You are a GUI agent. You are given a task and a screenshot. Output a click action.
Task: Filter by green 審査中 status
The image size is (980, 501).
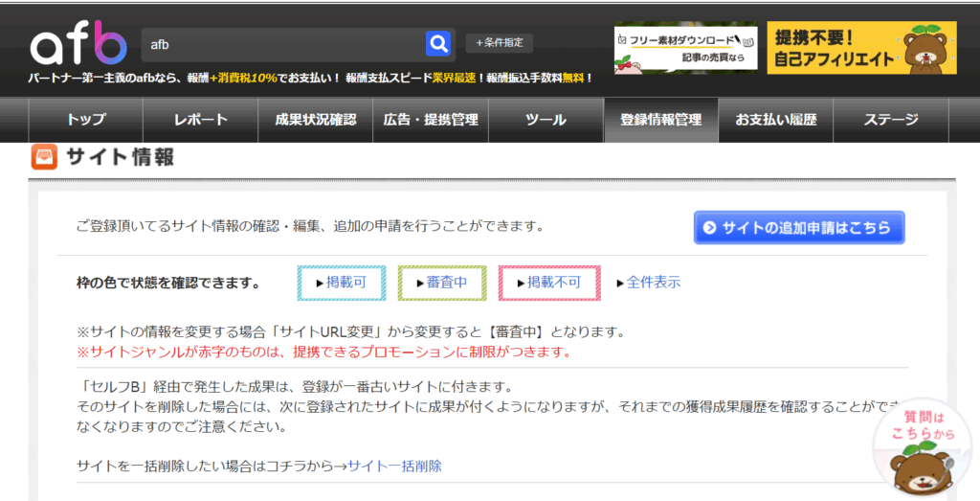coord(442,283)
